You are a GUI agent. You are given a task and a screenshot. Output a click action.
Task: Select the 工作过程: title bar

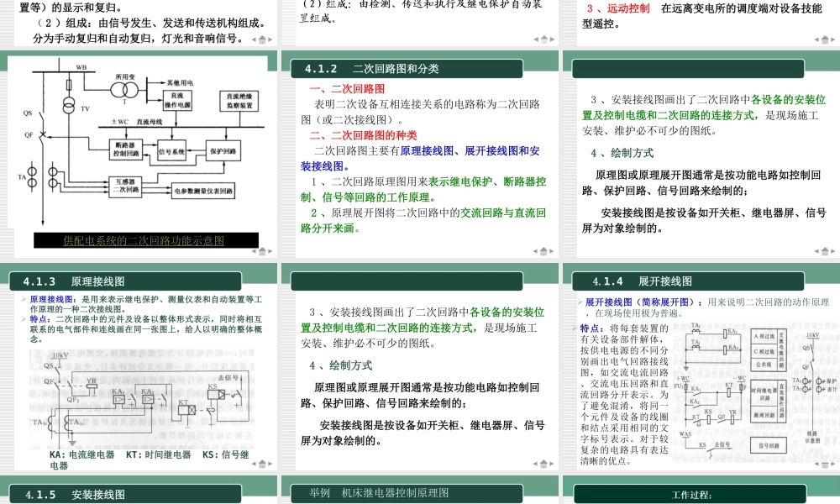click(x=690, y=495)
